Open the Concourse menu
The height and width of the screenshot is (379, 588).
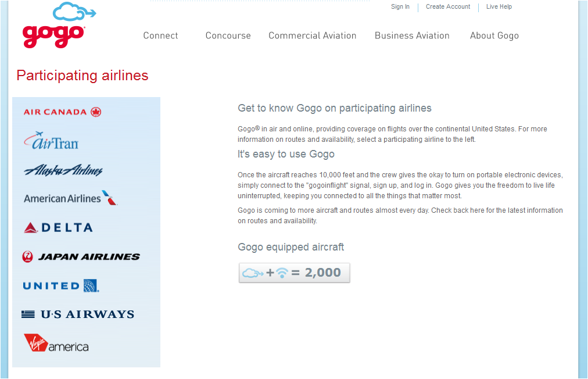[x=228, y=35]
